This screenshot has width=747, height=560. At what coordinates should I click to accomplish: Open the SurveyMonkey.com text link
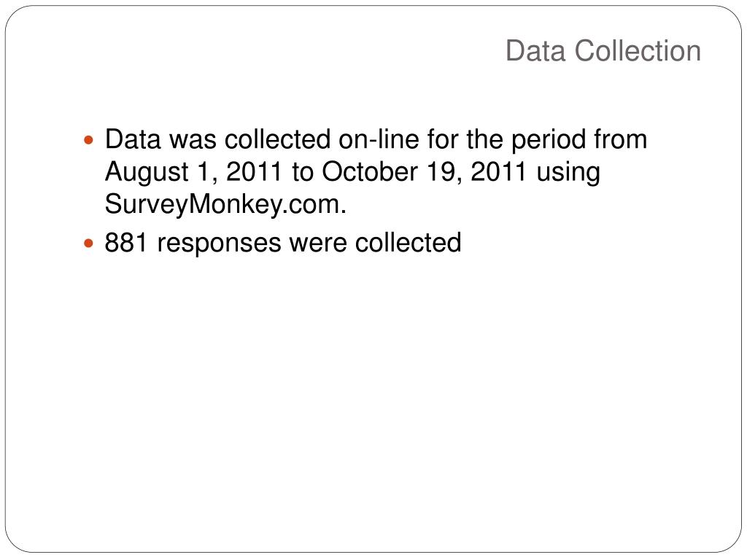tap(225, 205)
